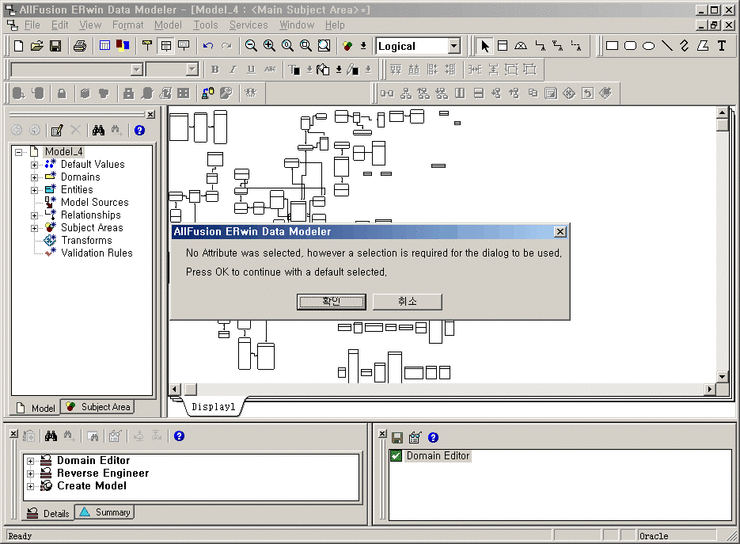Click the zoom out magnifier icon
740x544 pixels.
click(251, 46)
